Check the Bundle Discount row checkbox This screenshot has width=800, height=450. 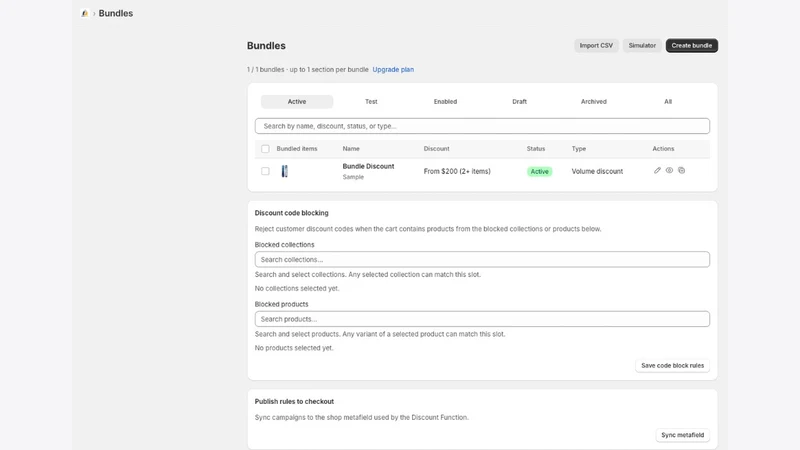[265, 171]
